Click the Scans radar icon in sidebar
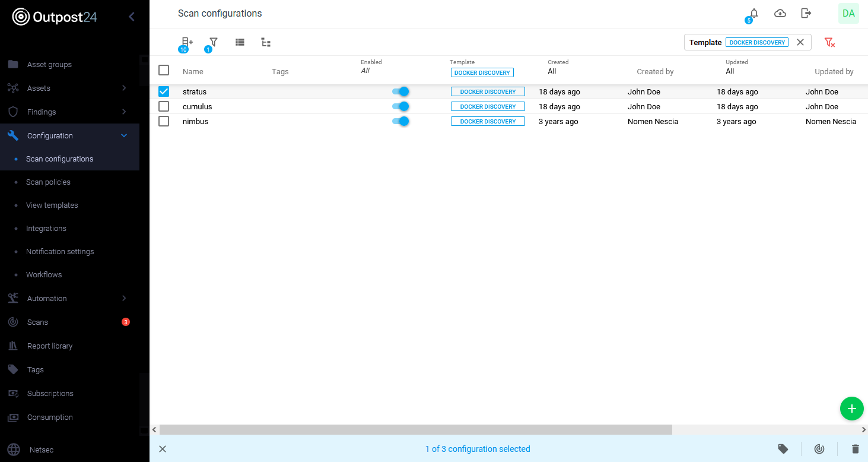This screenshot has width=868, height=462. pyautogui.click(x=13, y=322)
